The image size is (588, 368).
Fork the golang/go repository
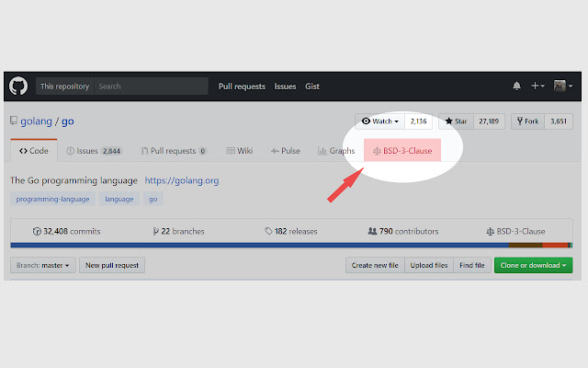tap(527, 121)
